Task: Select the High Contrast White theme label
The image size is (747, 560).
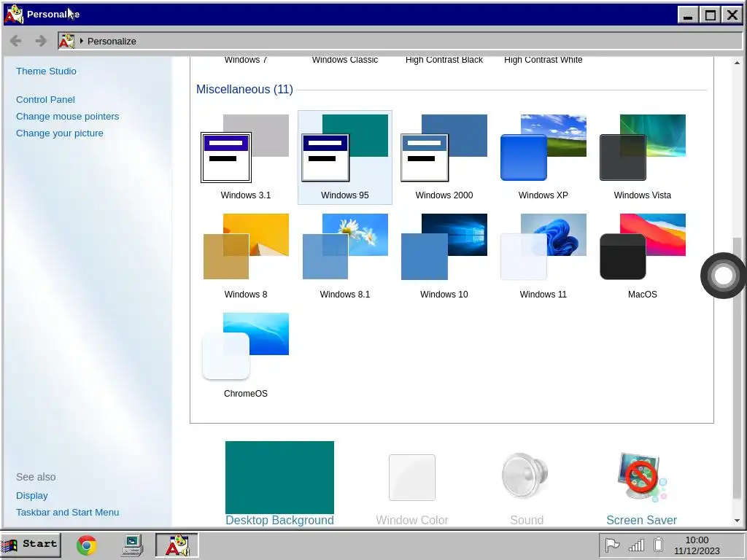Action: coord(543,60)
